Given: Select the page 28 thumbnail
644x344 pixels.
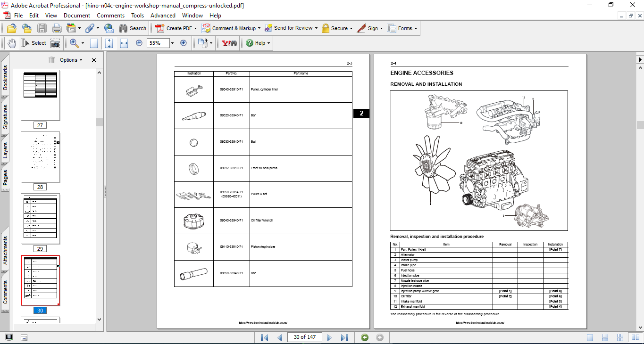Looking at the screenshot, I should [x=40, y=157].
